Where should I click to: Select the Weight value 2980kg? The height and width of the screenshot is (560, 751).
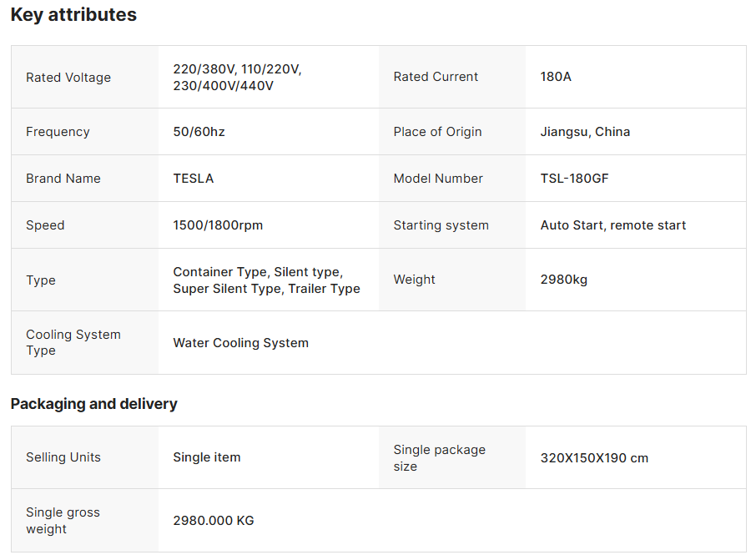click(564, 280)
